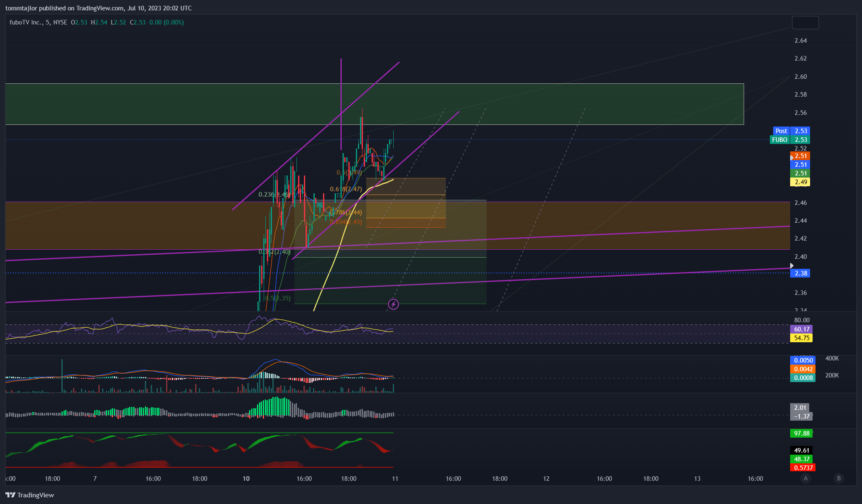
Task: Click the blue 2.51 moving average label
Action: click(800, 165)
